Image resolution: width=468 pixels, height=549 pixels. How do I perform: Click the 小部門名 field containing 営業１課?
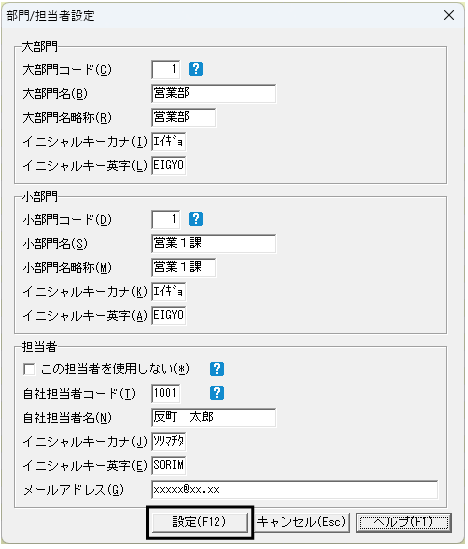214,244
